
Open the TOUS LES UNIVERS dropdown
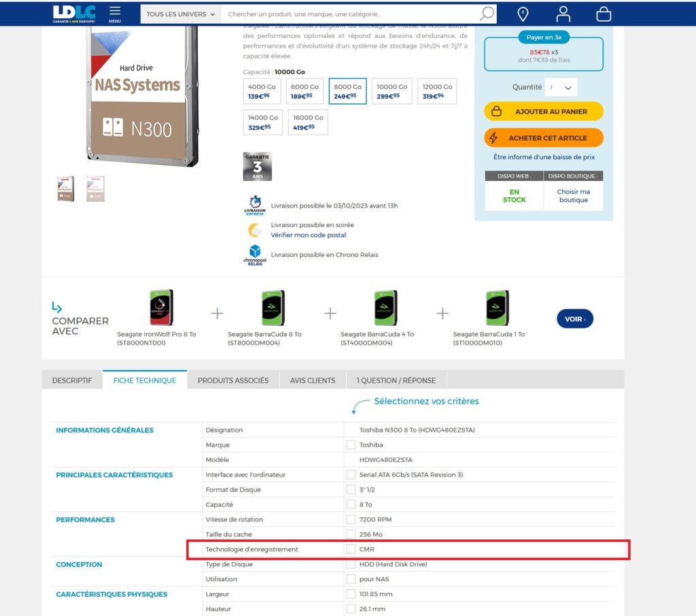(x=181, y=14)
